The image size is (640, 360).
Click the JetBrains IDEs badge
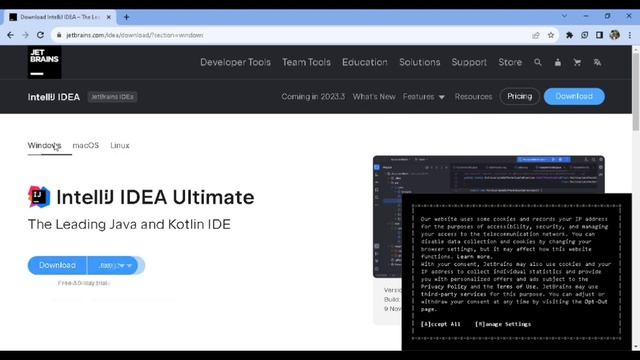point(112,97)
